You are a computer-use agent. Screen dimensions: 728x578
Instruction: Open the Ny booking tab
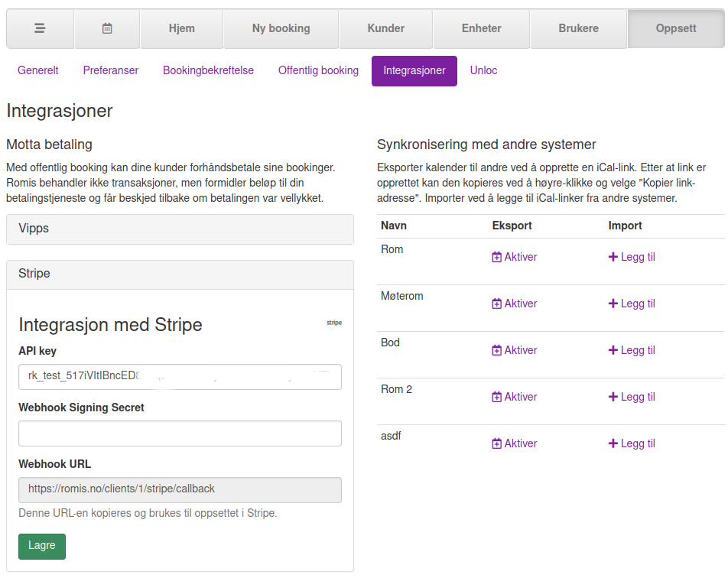(x=281, y=28)
